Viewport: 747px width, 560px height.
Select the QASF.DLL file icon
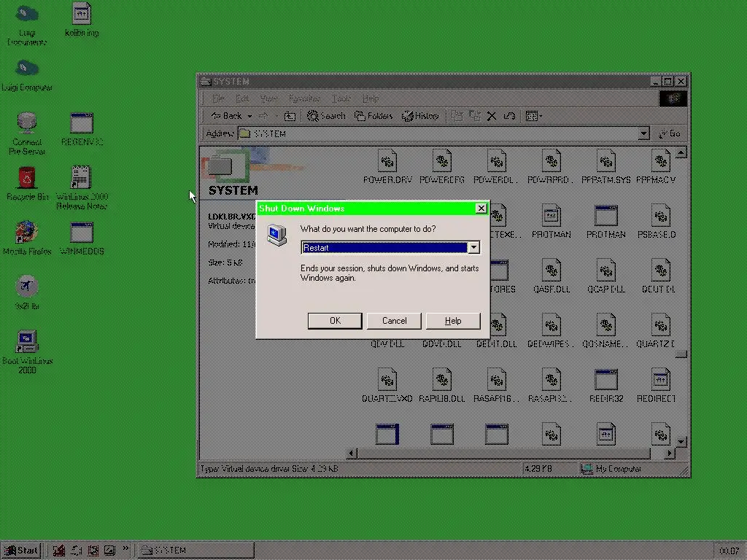point(551,276)
